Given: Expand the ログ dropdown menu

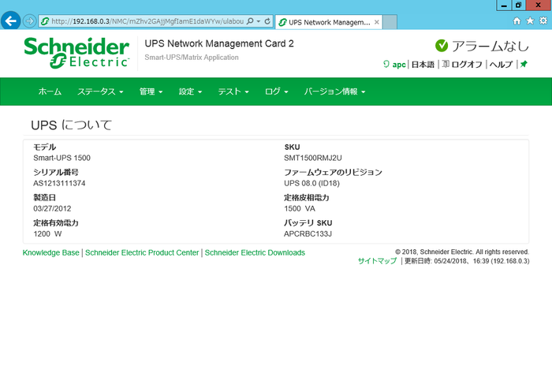Looking at the screenshot, I should (x=276, y=91).
